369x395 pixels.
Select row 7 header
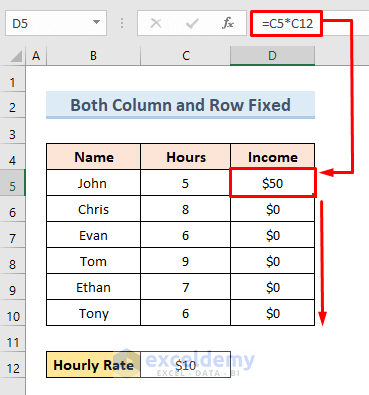point(13,235)
